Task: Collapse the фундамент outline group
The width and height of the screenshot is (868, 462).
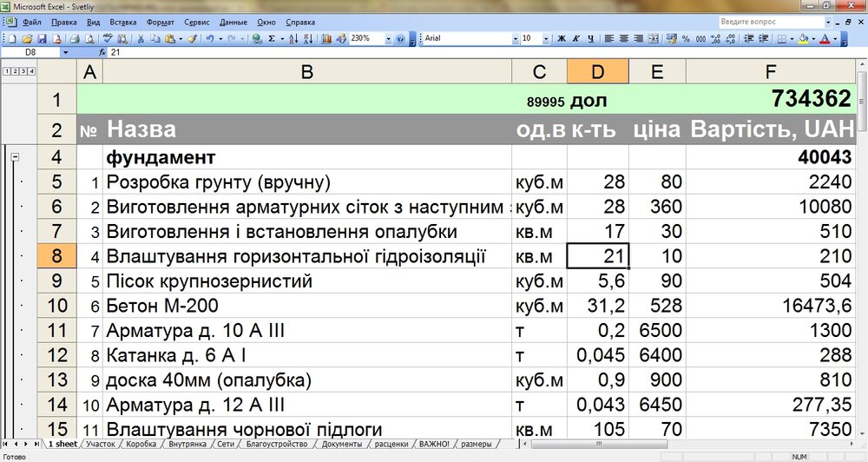Action: (x=15, y=157)
